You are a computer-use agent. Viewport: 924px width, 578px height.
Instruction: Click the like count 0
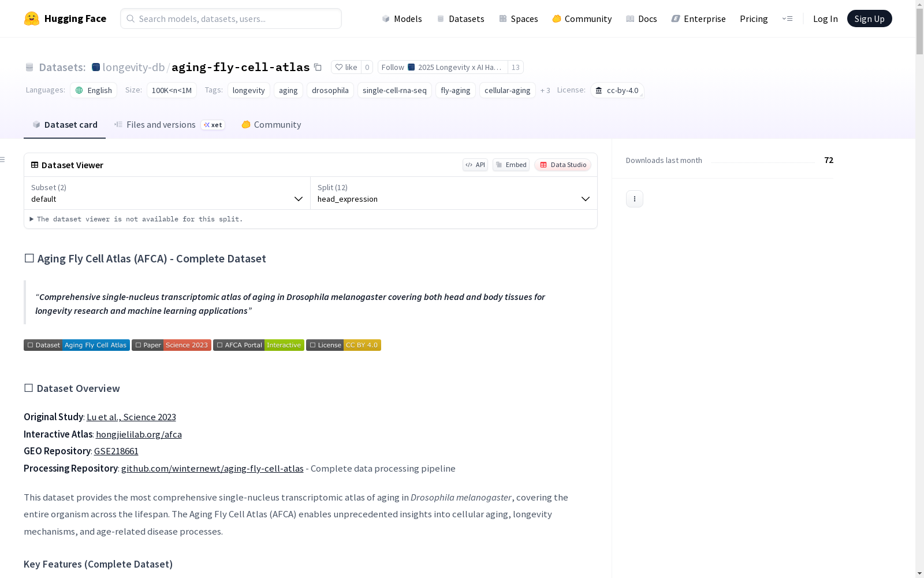pos(367,67)
